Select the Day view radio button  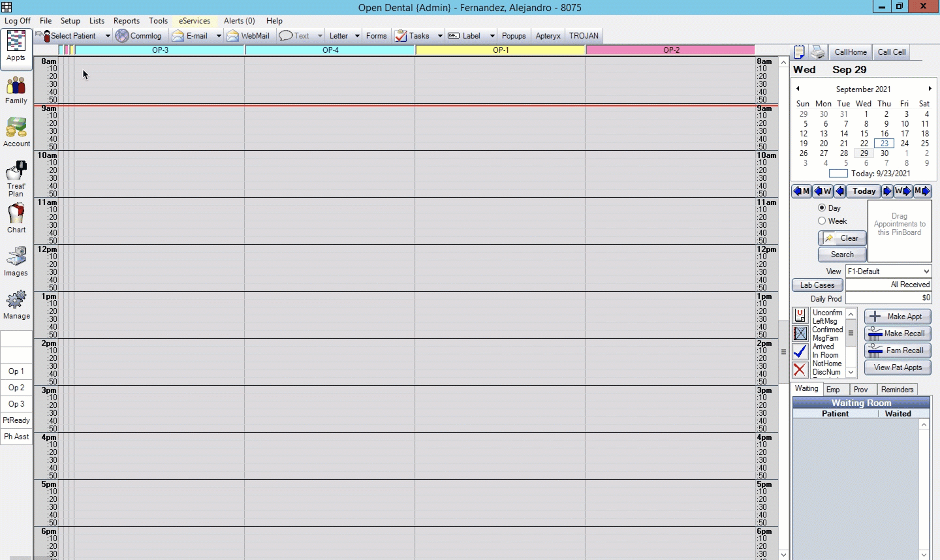(x=822, y=208)
